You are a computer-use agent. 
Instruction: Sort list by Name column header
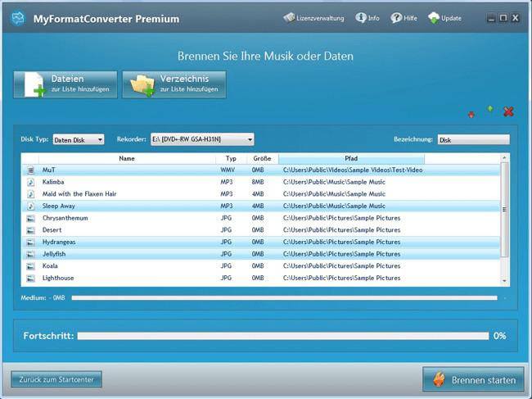[x=126, y=158]
